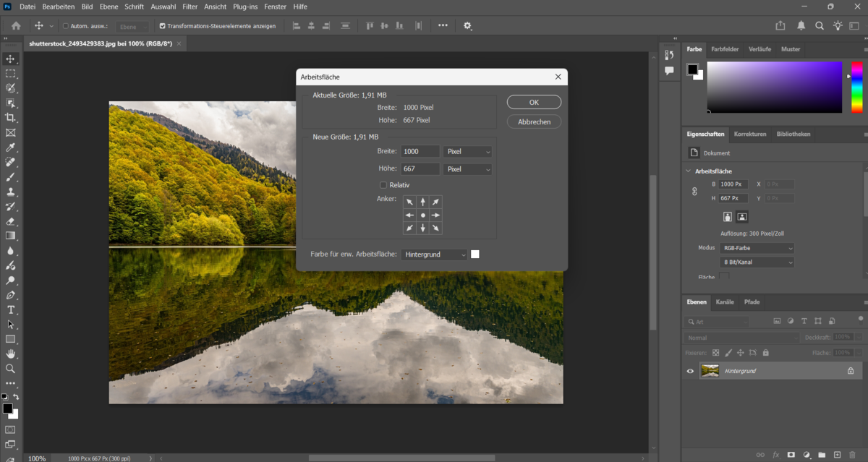
Task: Click the white canvas extension color swatch
Action: (475, 254)
